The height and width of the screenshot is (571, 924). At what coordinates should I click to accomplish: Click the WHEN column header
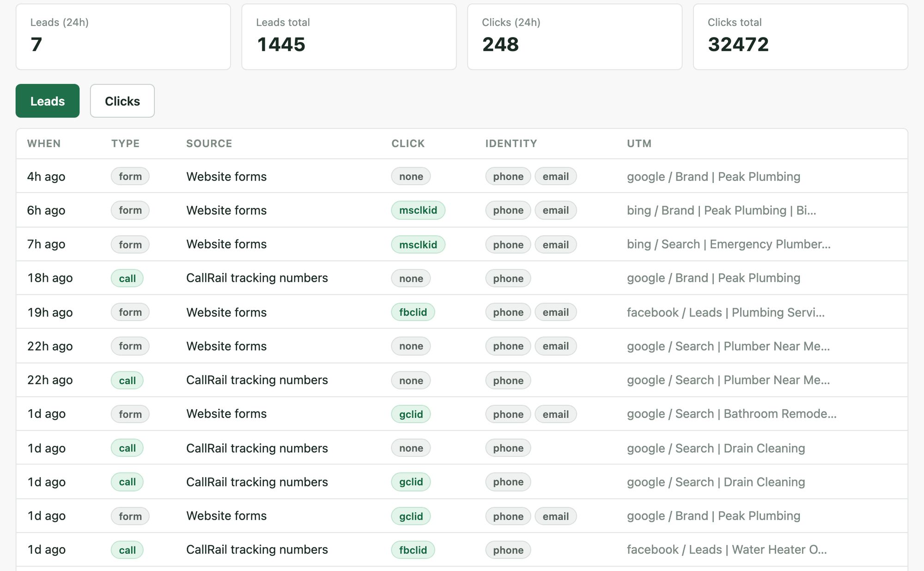(44, 144)
